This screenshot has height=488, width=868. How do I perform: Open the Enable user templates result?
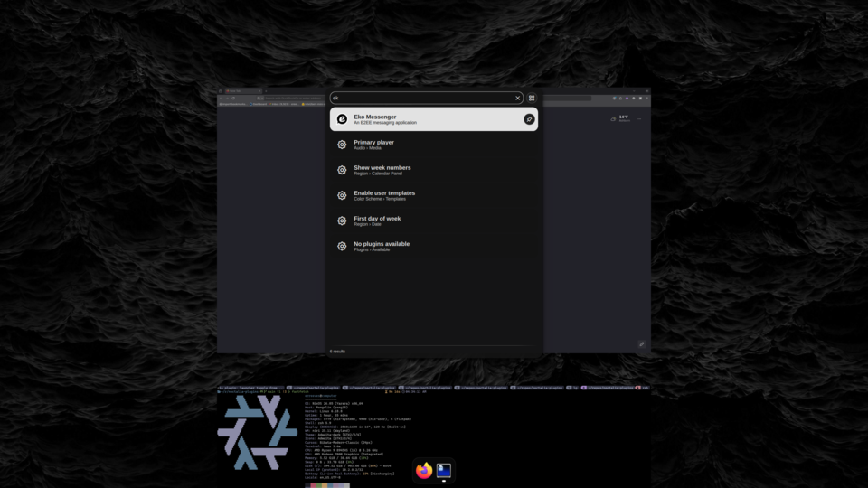coord(433,195)
